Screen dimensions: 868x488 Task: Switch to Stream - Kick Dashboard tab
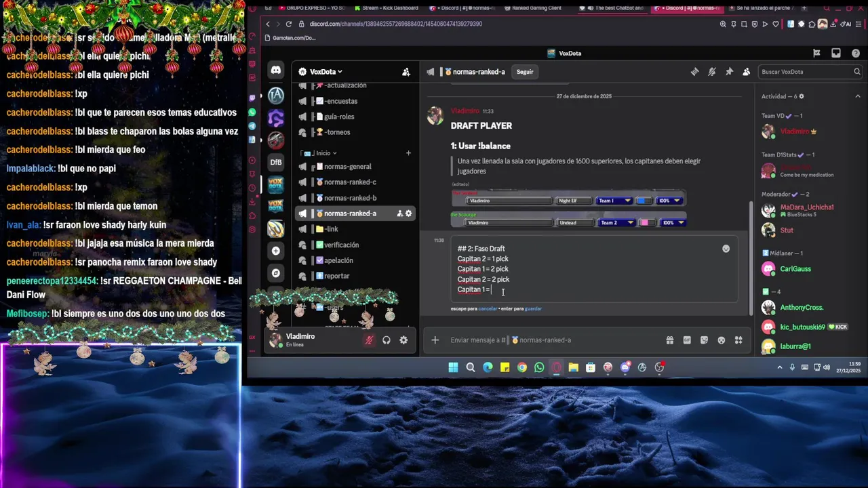pos(385,8)
